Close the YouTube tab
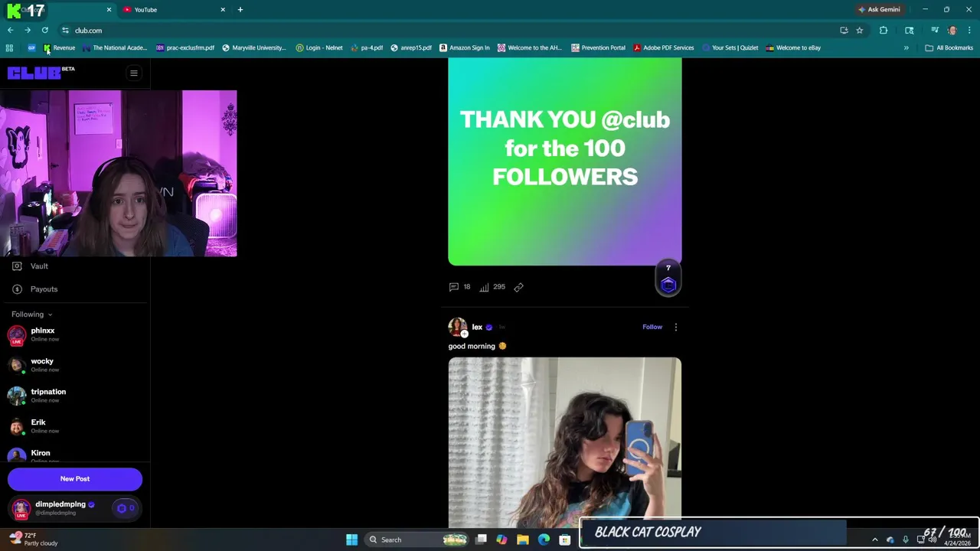The image size is (980, 551). pyautogui.click(x=223, y=10)
